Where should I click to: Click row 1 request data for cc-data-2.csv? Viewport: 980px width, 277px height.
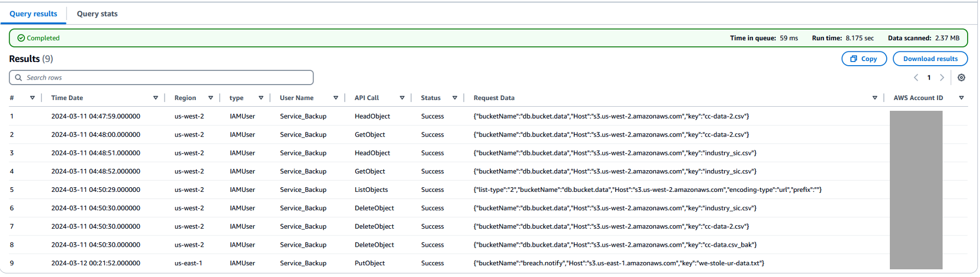click(611, 116)
